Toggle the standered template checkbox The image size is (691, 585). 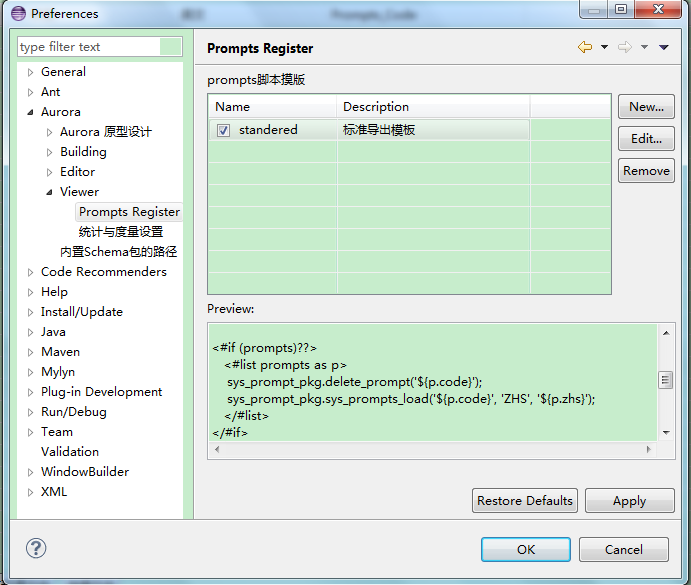[224, 130]
